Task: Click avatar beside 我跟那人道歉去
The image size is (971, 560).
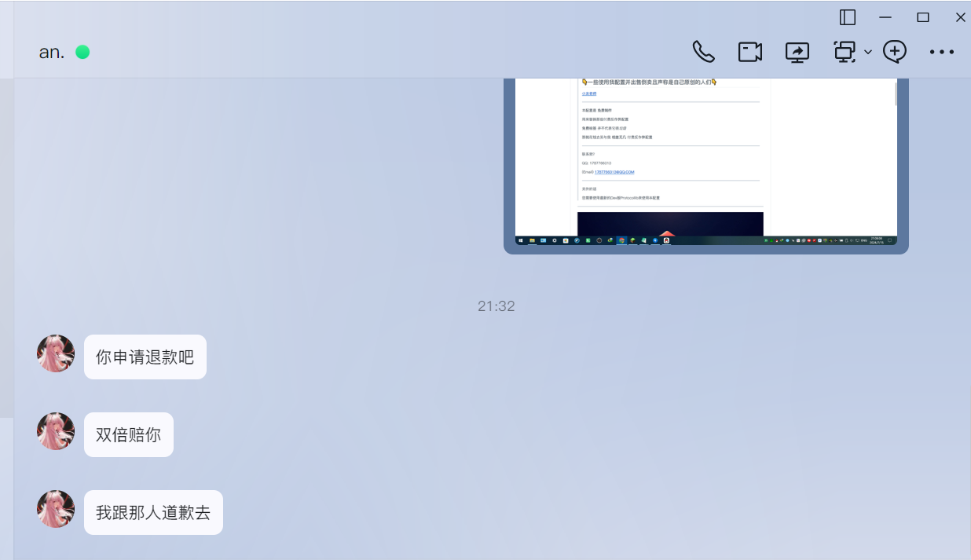Action: tap(56, 509)
